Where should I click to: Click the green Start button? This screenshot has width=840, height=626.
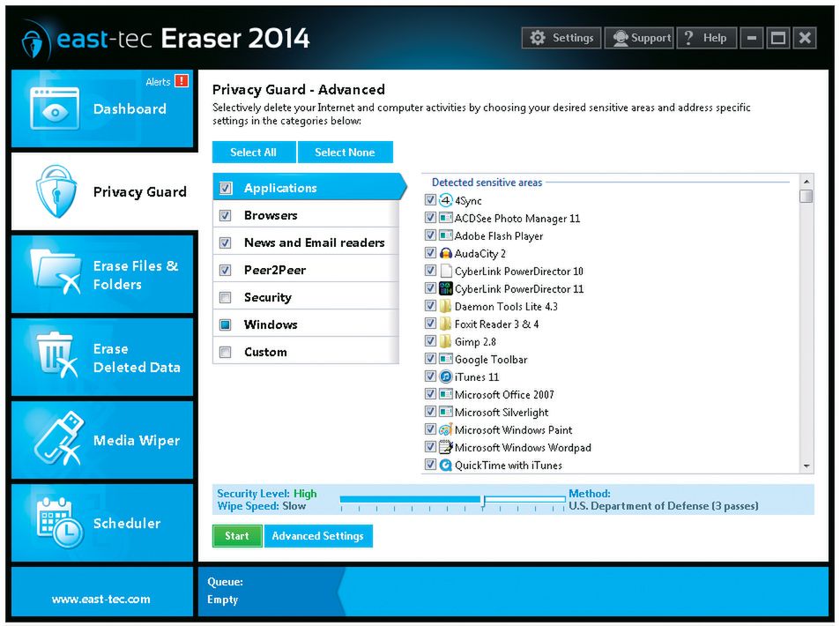click(237, 536)
